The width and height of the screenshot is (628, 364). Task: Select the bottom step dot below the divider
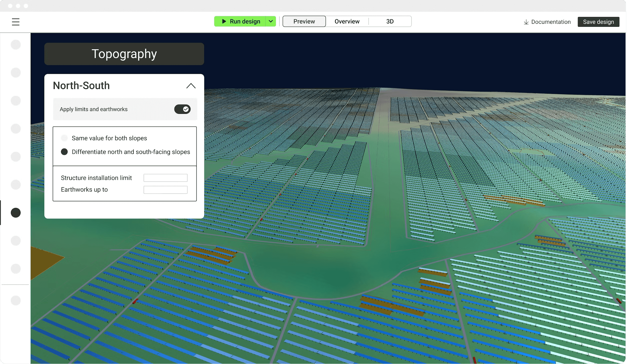[x=16, y=301]
